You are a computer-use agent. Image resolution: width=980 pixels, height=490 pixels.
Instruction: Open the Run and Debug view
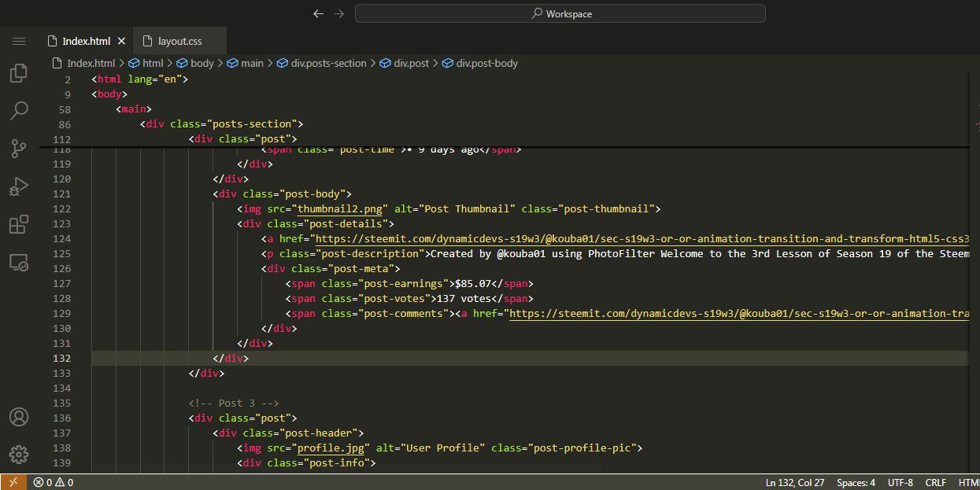(19, 186)
